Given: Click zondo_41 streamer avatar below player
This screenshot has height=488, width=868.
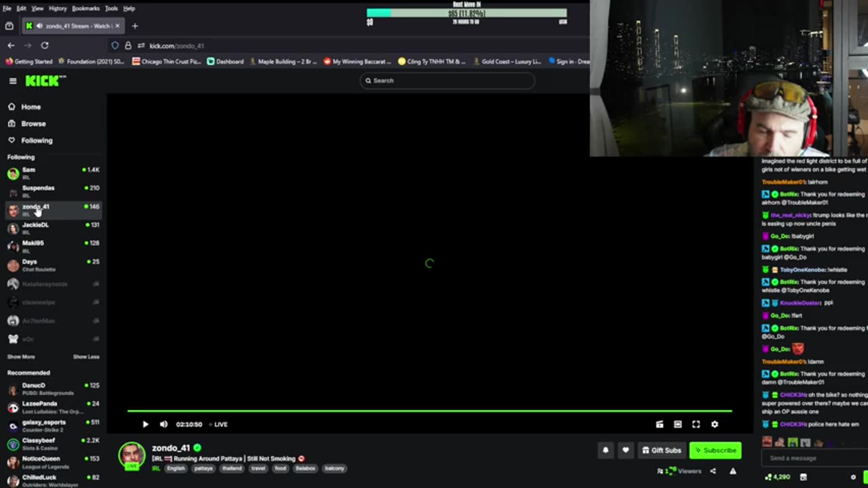Looking at the screenshot, I should tap(132, 455).
